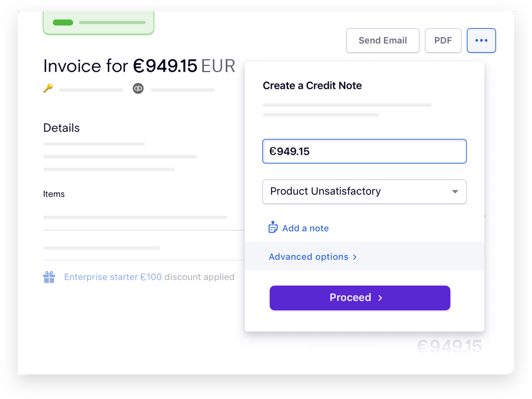Click the Proceed button

(x=359, y=298)
